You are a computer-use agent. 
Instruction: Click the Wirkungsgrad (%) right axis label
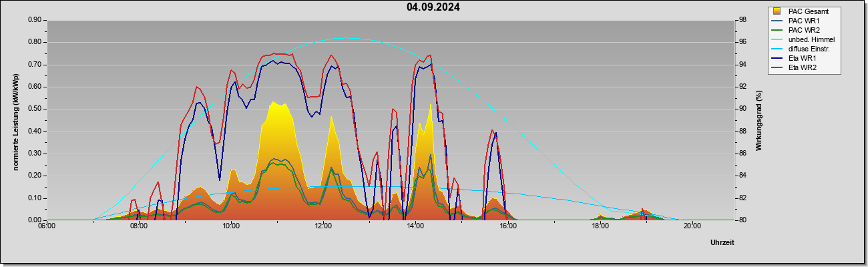[759, 121]
